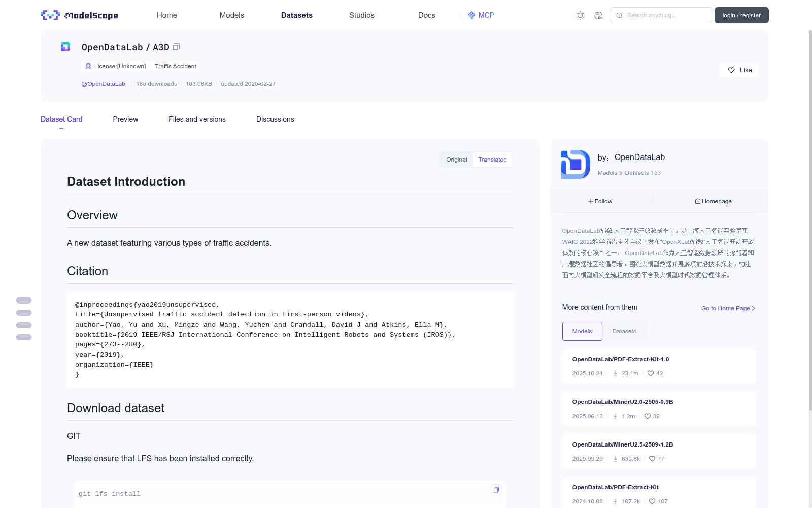The image size is (812, 508).
Task: Click the updated 2025-02-27 text
Action: (248, 84)
